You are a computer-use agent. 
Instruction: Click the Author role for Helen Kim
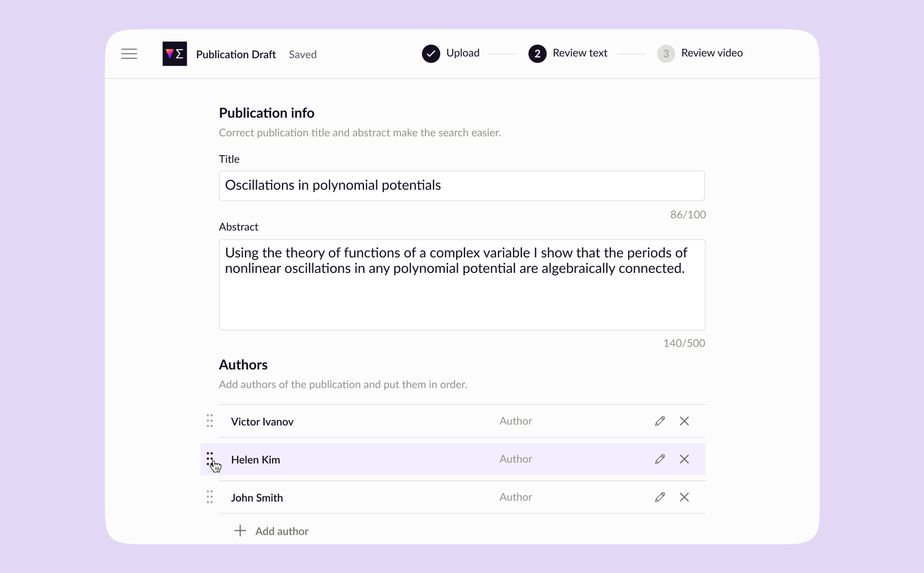coord(516,458)
